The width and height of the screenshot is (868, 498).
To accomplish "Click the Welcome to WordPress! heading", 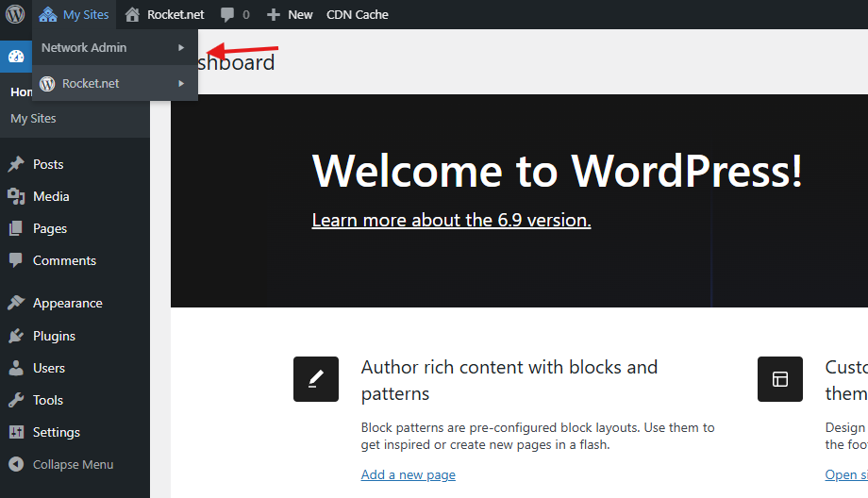I will pyautogui.click(x=557, y=171).
